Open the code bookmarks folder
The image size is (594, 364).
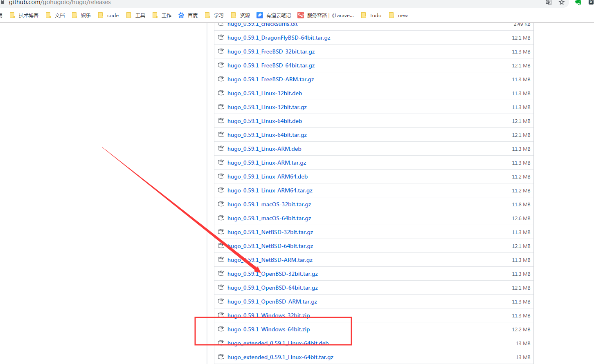[x=108, y=16]
